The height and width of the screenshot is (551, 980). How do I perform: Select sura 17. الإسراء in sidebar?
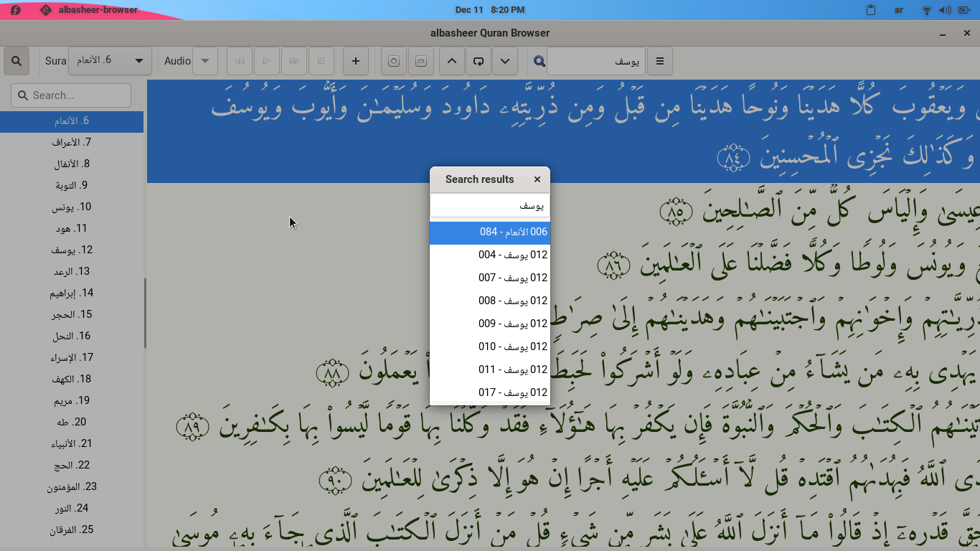(x=72, y=357)
